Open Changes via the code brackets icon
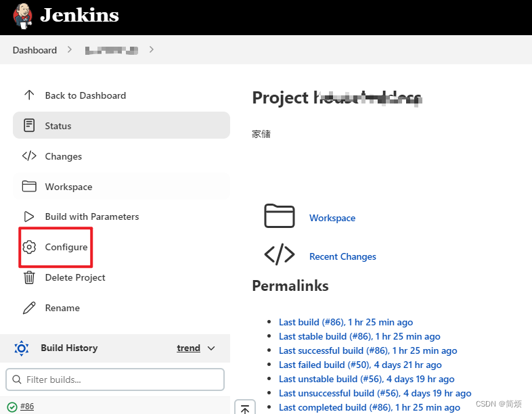532x414 pixels. [29, 156]
